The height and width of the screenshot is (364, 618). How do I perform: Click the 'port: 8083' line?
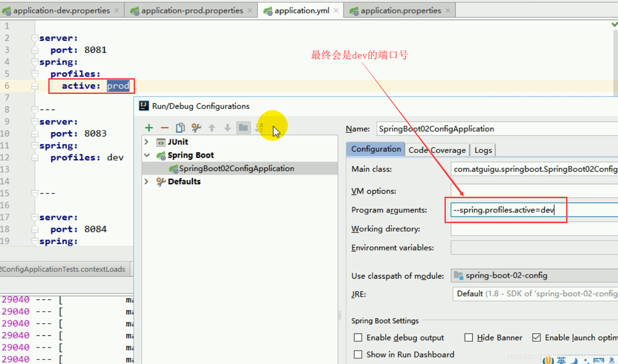[78, 134]
